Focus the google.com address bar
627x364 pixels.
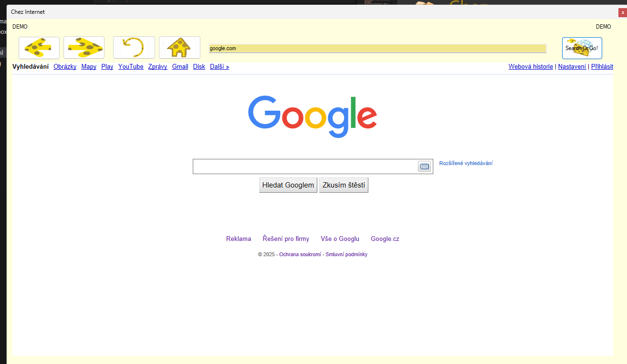click(x=377, y=48)
